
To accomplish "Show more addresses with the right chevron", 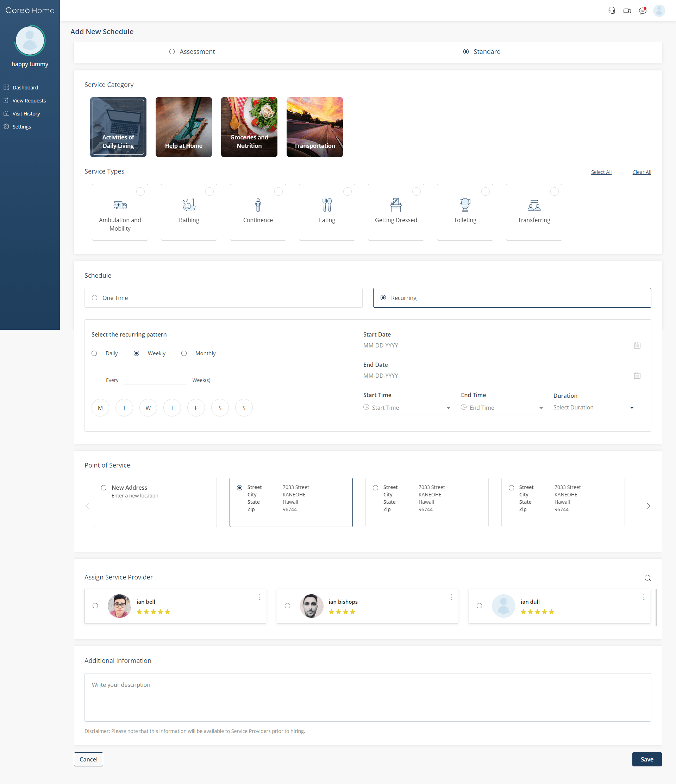I will (648, 506).
